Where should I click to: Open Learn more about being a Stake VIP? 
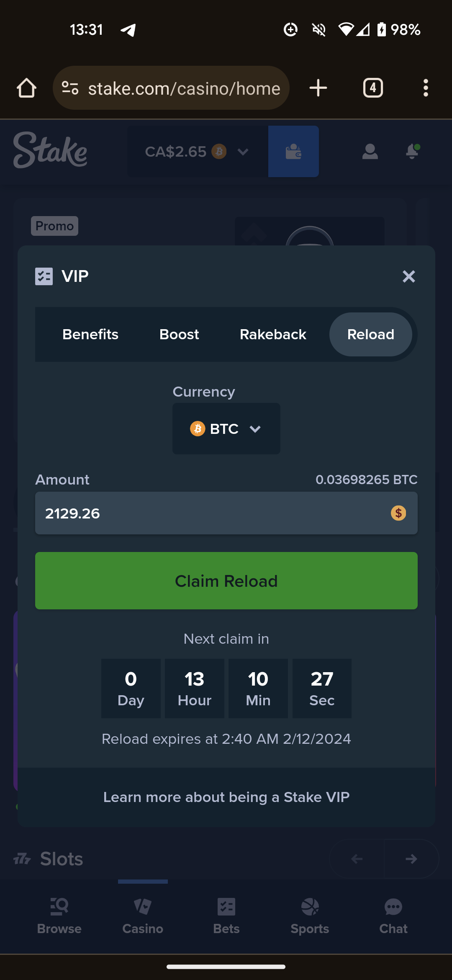click(226, 797)
